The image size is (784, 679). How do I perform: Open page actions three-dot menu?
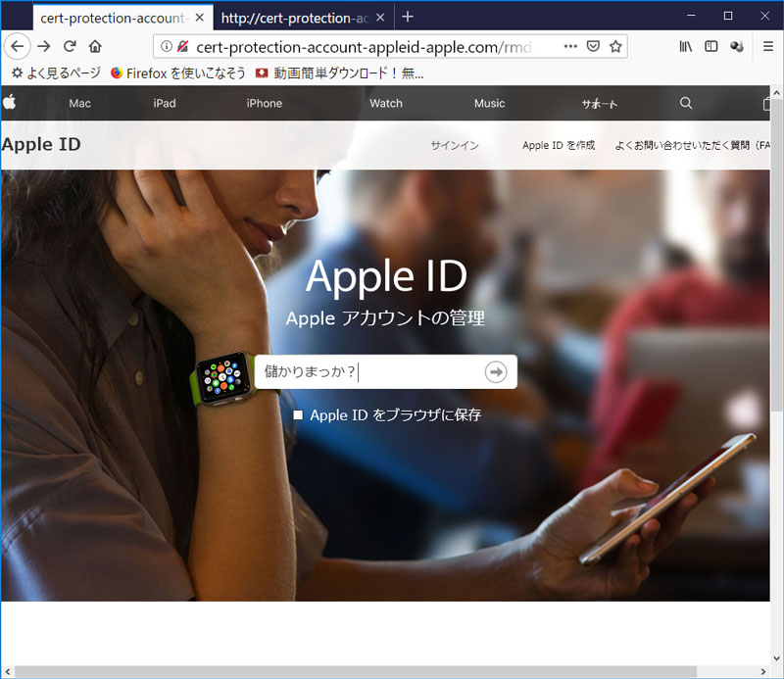click(x=570, y=46)
